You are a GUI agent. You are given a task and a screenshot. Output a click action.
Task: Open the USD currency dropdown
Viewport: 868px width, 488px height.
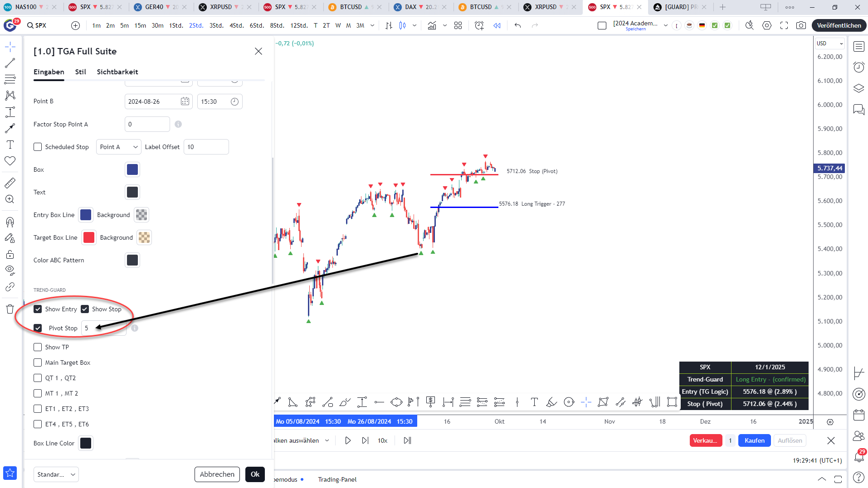point(829,43)
